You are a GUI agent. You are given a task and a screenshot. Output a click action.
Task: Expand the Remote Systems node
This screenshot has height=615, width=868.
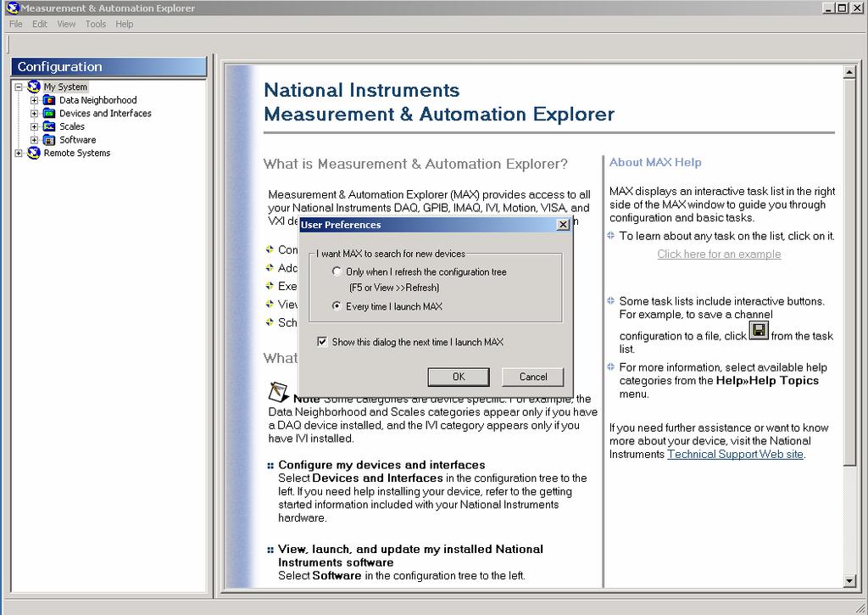19,154
